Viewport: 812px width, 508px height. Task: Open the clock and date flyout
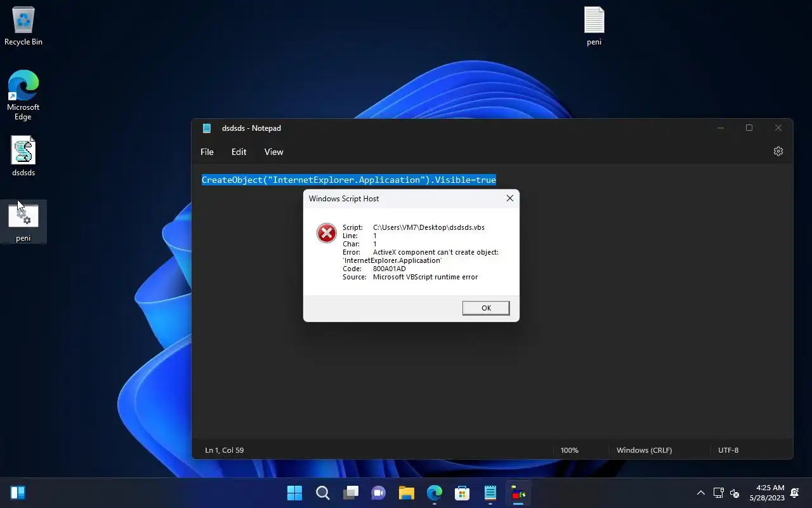click(x=766, y=493)
